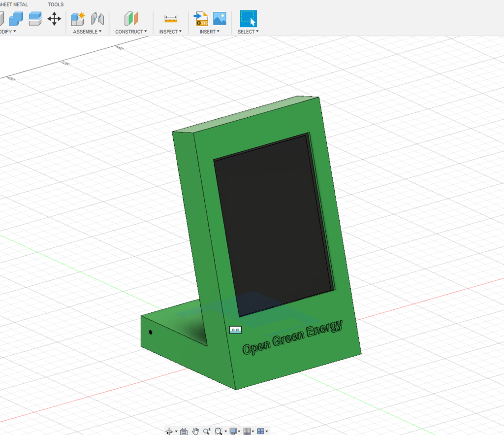Expand the INSPECT dropdown menu

tap(170, 32)
